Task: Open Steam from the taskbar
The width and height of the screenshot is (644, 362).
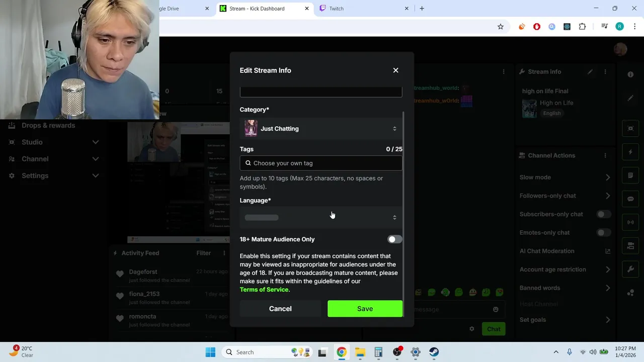Action: coord(434,352)
